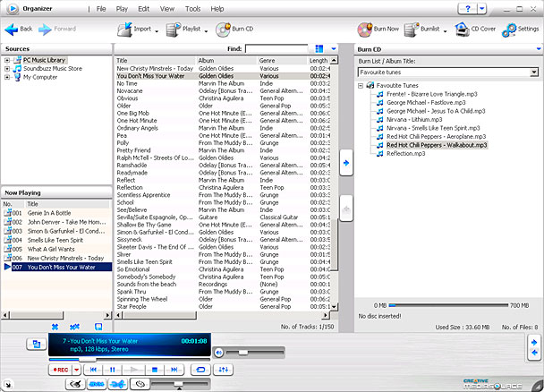
Task: Open the Playlist toolbar button
Action: point(183,30)
